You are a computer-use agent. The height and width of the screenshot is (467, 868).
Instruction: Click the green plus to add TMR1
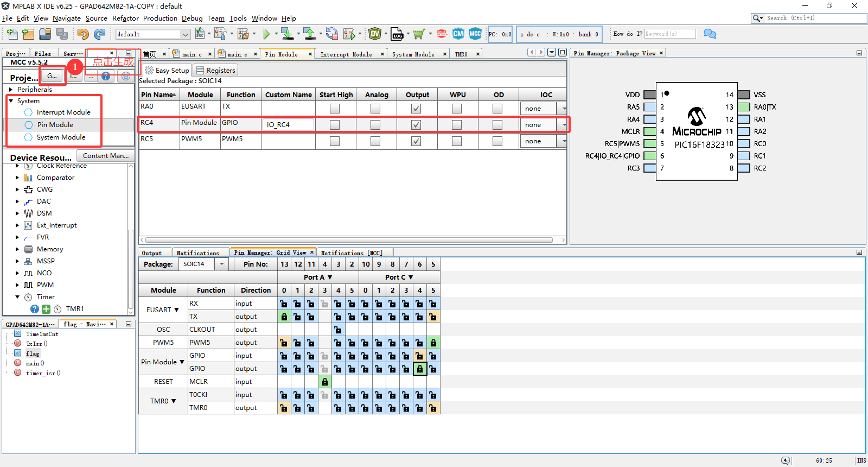[x=46, y=309]
